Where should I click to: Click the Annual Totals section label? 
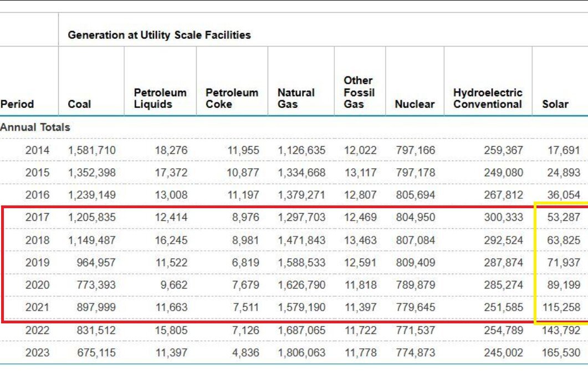[x=35, y=127]
